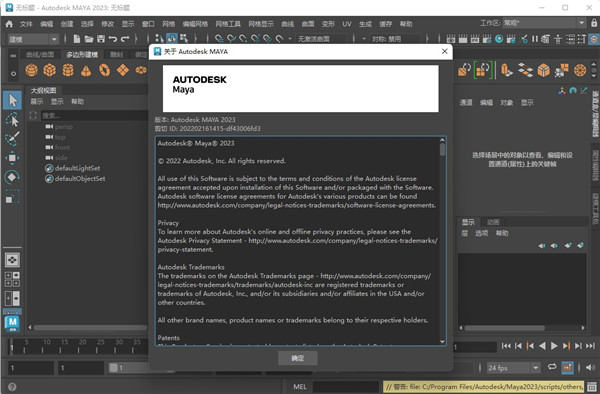The image size is (600, 394).
Task: Click the four-pane layout icon
Action: (x=12, y=279)
